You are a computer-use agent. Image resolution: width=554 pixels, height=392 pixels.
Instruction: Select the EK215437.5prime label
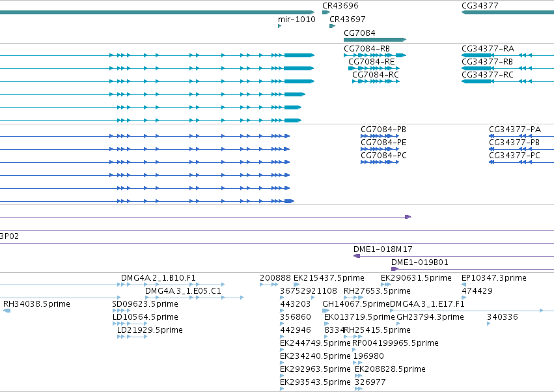coord(329,278)
